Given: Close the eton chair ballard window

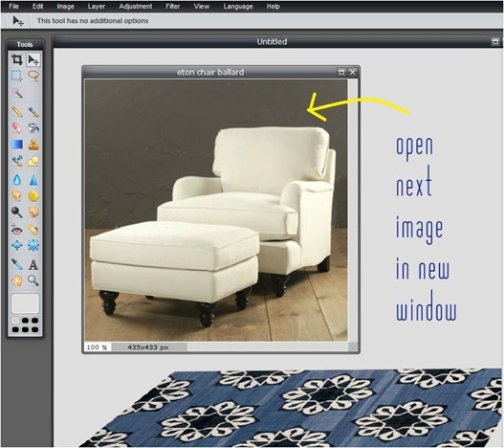Looking at the screenshot, I should (x=352, y=72).
